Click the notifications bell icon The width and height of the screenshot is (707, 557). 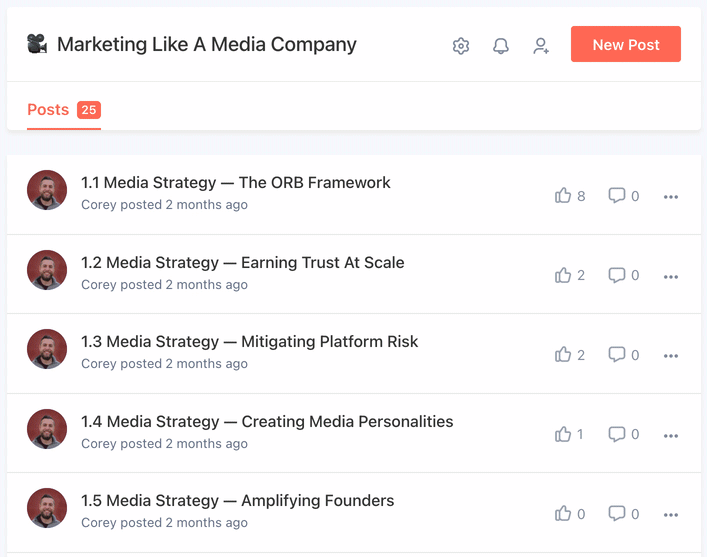point(501,46)
